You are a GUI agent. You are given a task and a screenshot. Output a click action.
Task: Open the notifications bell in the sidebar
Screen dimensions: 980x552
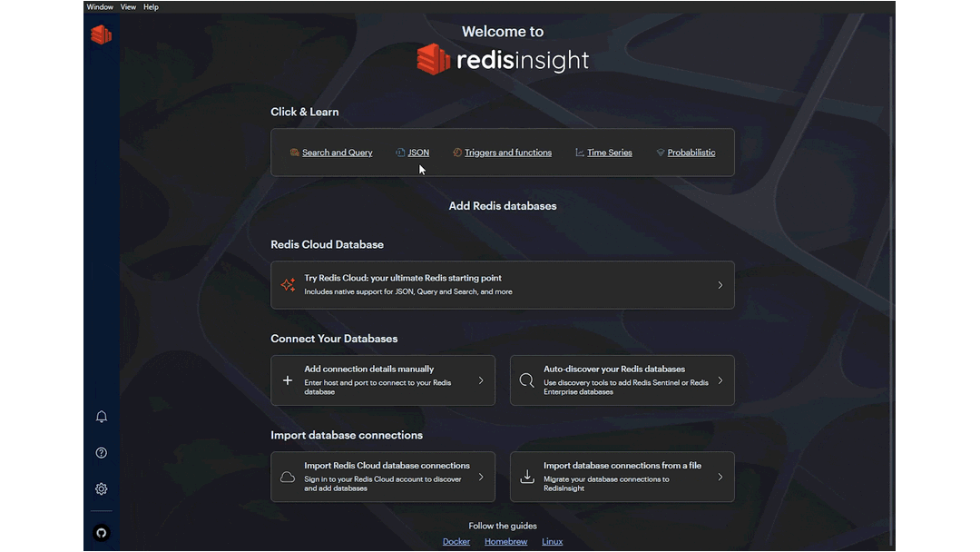coord(102,417)
